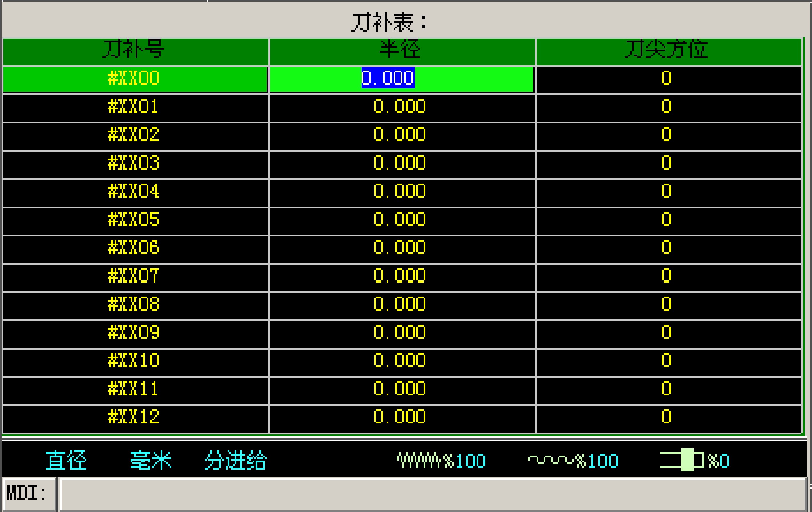
Task: Click tool tip direction in row #XX07
Action: (669, 278)
